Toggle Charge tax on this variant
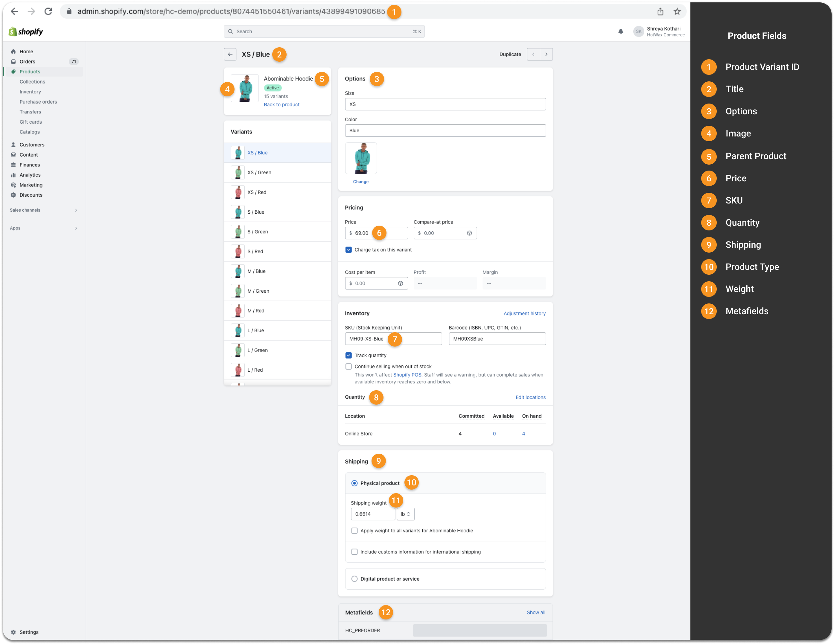Screen dimensions: 834x644 click(x=348, y=250)
